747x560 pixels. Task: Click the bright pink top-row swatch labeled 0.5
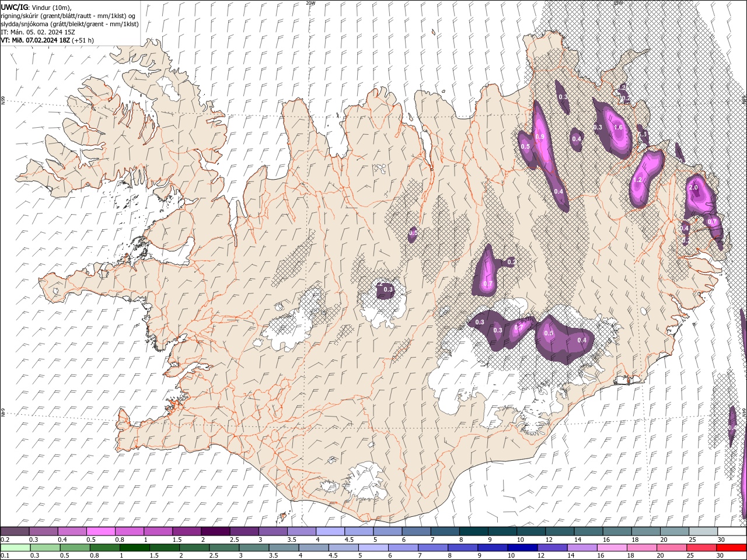100,531
